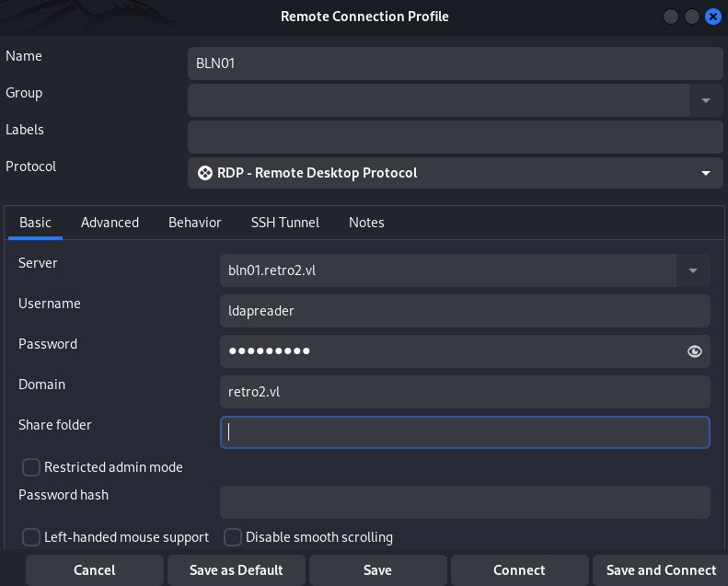
Task: Click the Labels input field
Action: coord(456,137)
